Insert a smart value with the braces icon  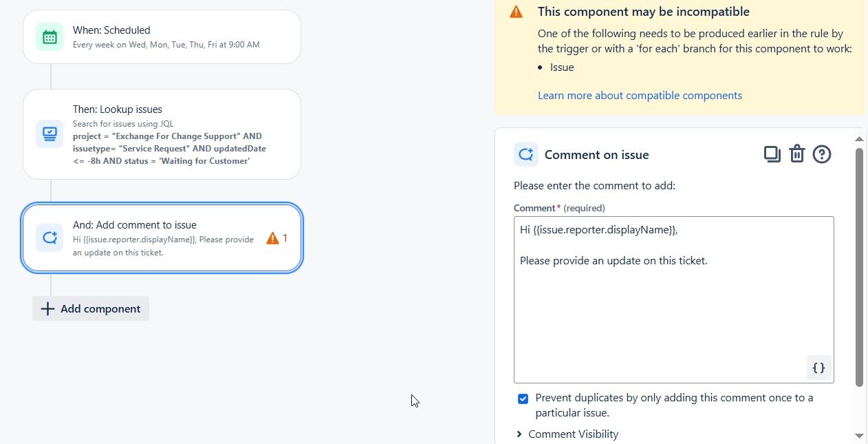tap(818, 368)
